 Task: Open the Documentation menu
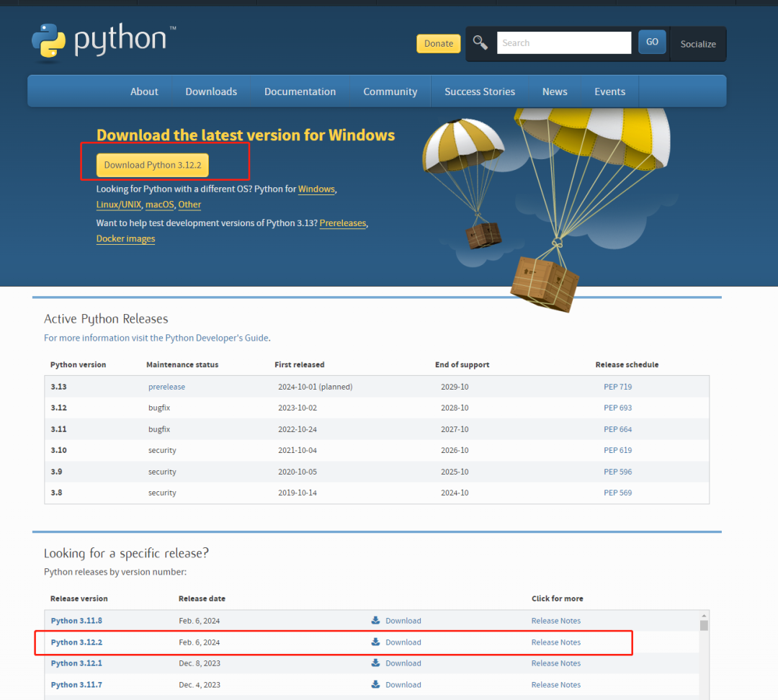300,91
